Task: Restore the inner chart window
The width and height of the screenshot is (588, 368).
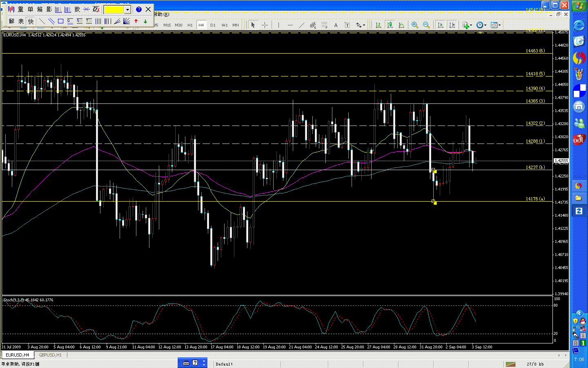Action: click(x=558, y=14)
